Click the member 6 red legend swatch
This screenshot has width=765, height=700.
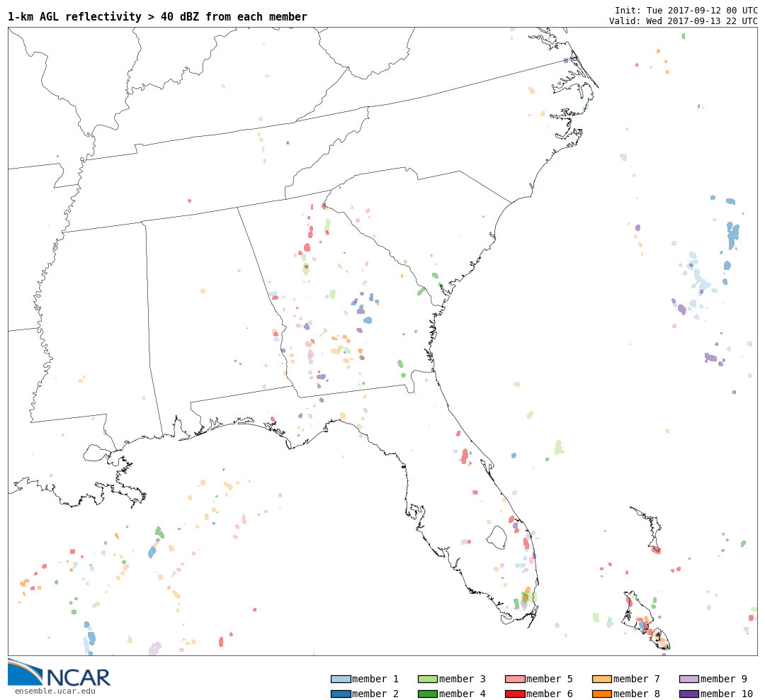(x=515, y=694)
